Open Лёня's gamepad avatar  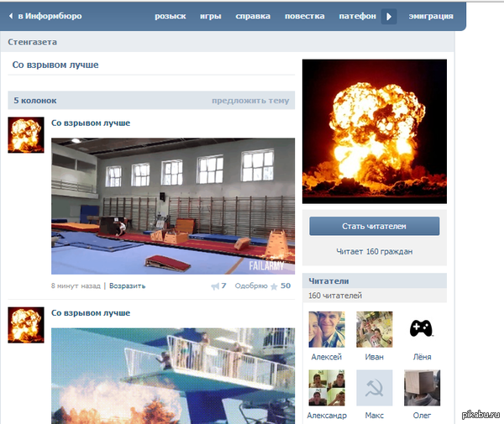click(x=421, y=329)
